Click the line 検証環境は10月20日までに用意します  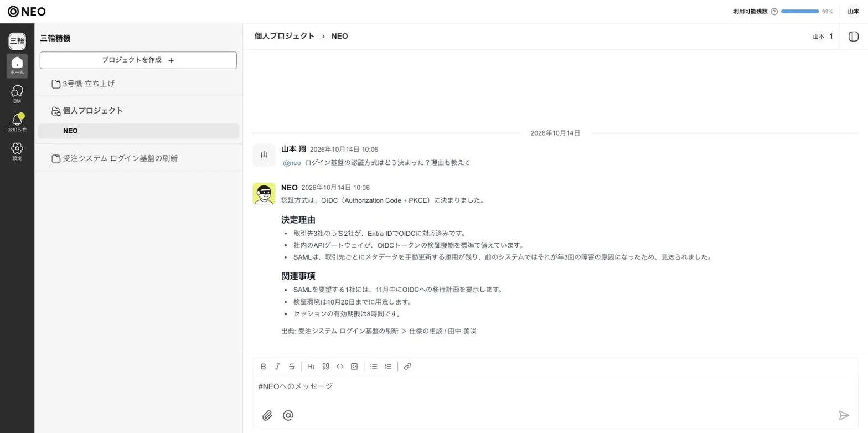coord(352,302)
